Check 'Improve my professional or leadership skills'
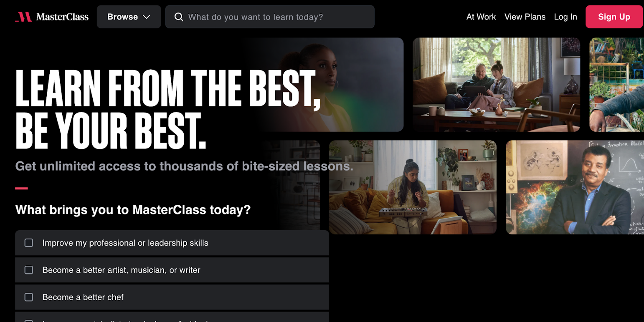 click(x=29, y=243)
